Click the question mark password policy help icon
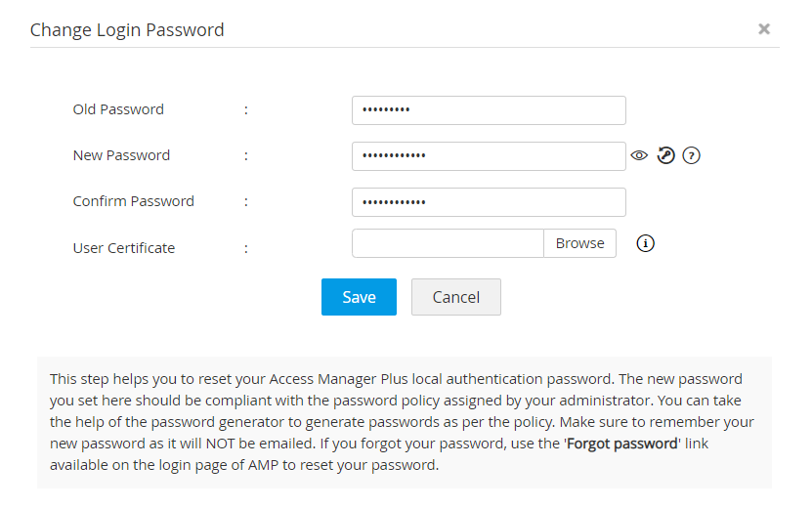 [x=692, y=155]
